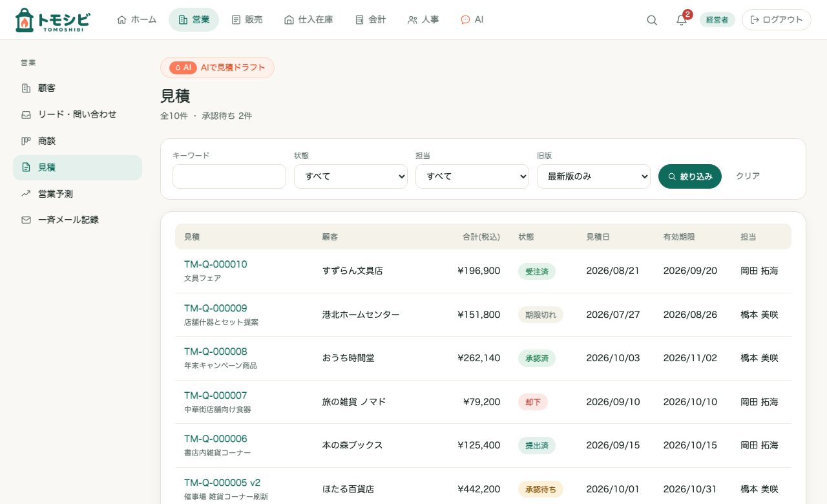Go to the 仕入在庫 tab

(308, 20)
